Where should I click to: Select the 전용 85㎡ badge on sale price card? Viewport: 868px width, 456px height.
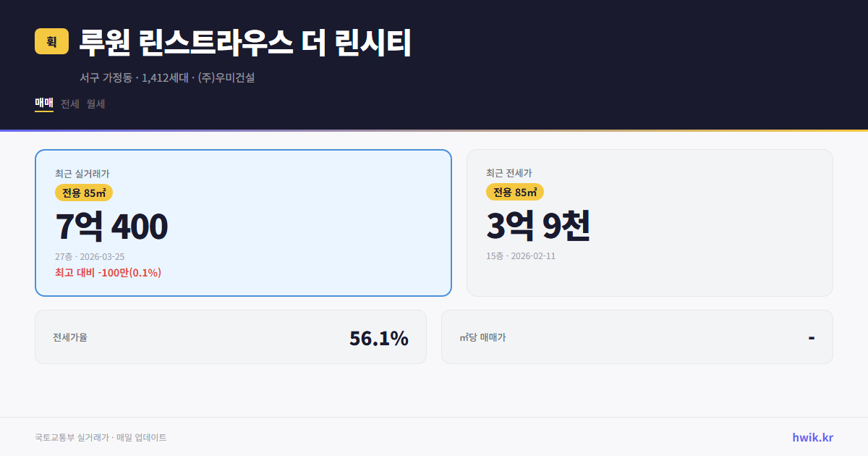point(84,193)
